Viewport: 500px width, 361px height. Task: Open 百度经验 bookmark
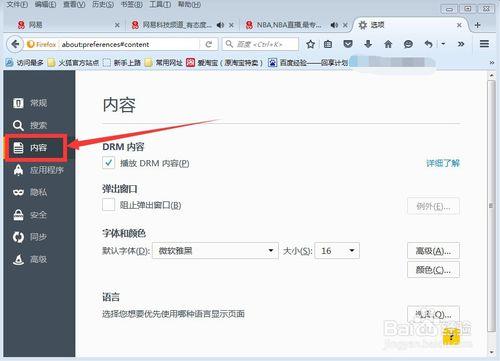pos(308,62)
